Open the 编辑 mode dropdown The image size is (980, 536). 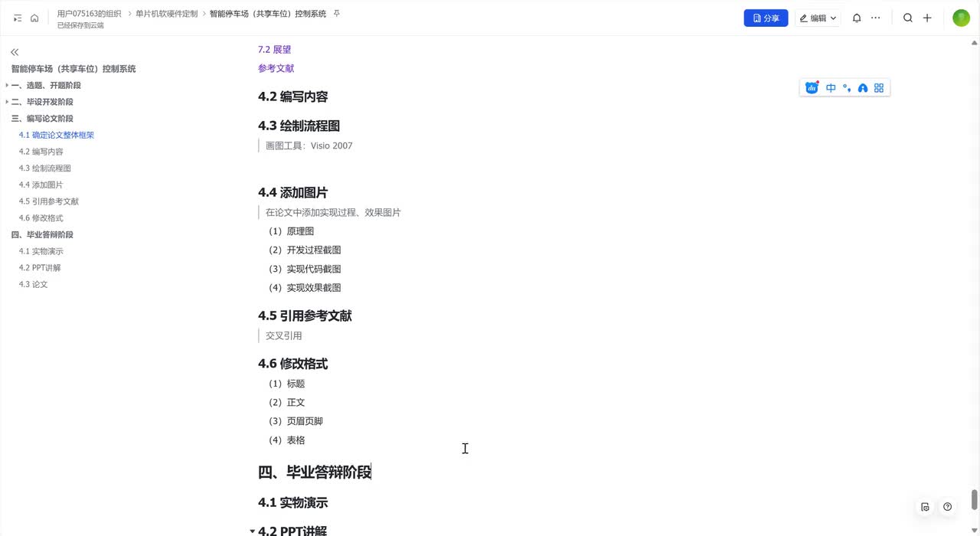pyautogui.click(x=818, y=18)
